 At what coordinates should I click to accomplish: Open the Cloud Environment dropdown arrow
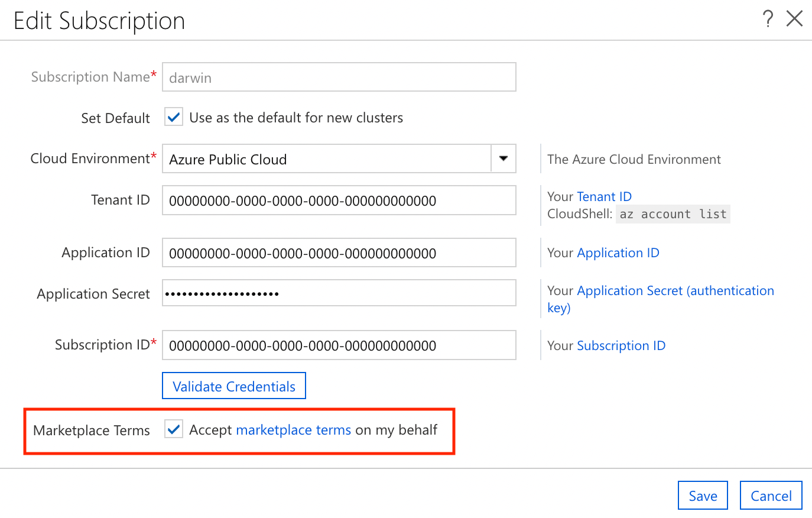504,158
